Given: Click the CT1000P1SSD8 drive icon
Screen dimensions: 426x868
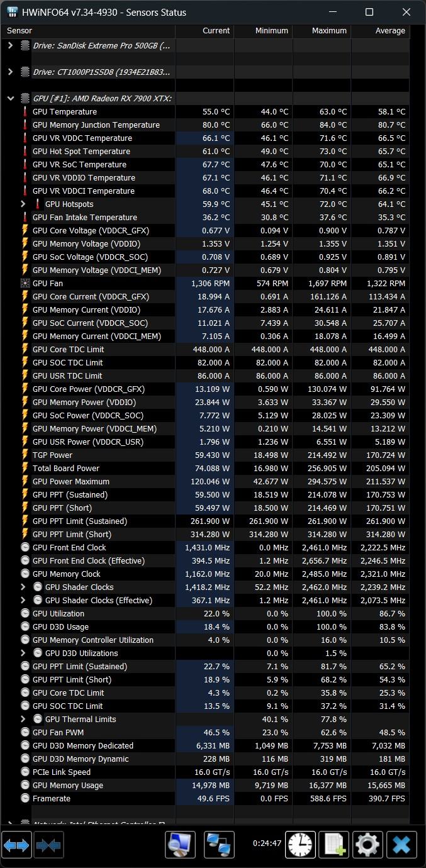Looking at the screenshot, I should point(25,72).
